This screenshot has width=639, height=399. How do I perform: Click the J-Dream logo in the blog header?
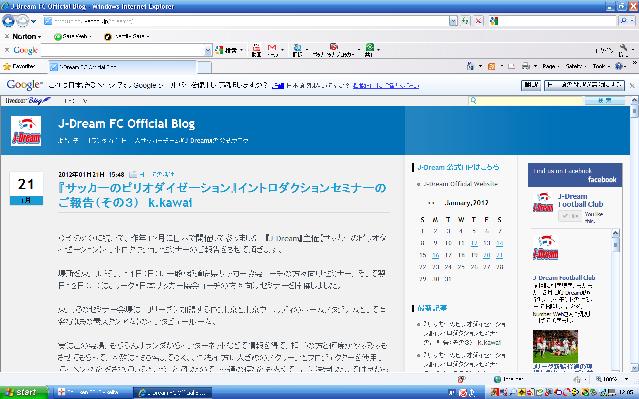(26, 131)
